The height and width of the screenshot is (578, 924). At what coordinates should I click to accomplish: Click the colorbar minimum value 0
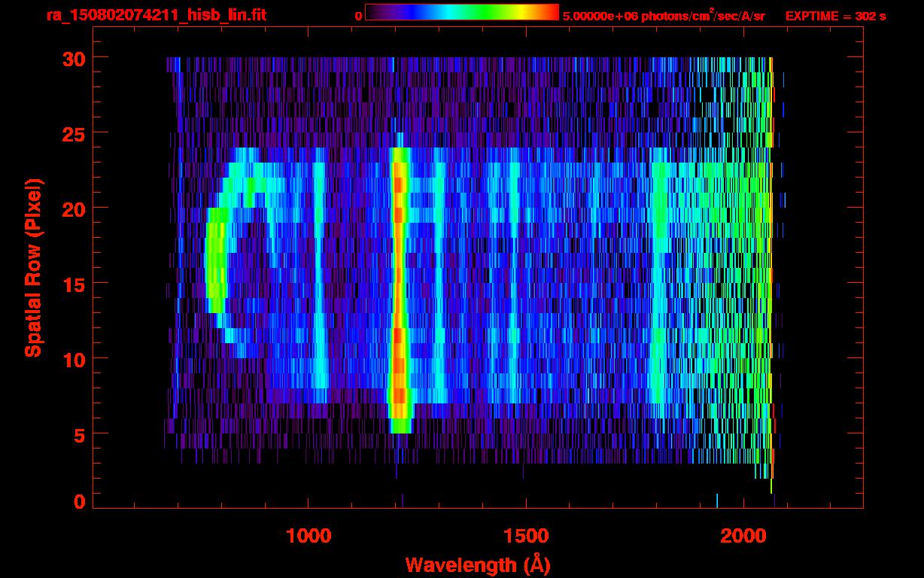click(358, 16)
